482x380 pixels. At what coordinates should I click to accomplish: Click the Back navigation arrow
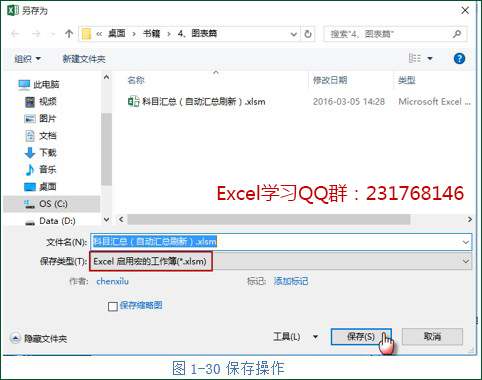click(15, 34)
